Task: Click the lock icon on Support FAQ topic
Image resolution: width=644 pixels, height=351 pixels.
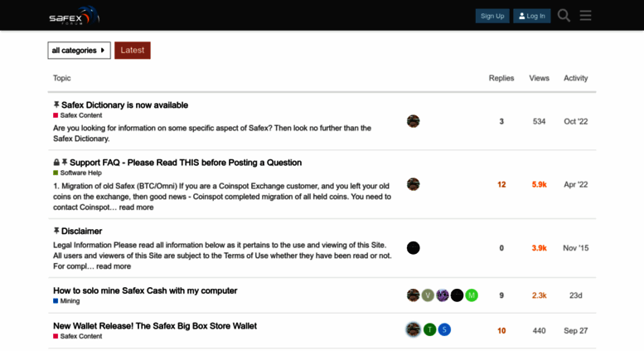Action: (56, 163)
